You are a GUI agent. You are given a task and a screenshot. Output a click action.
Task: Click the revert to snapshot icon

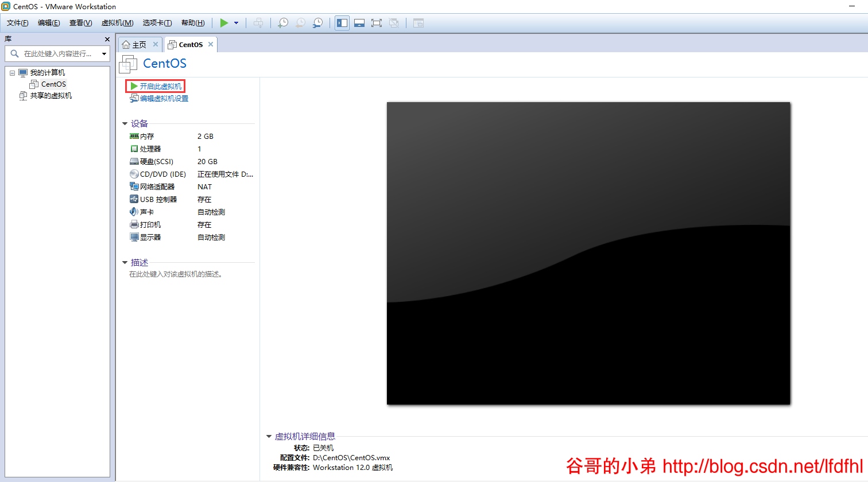point(300,23)
